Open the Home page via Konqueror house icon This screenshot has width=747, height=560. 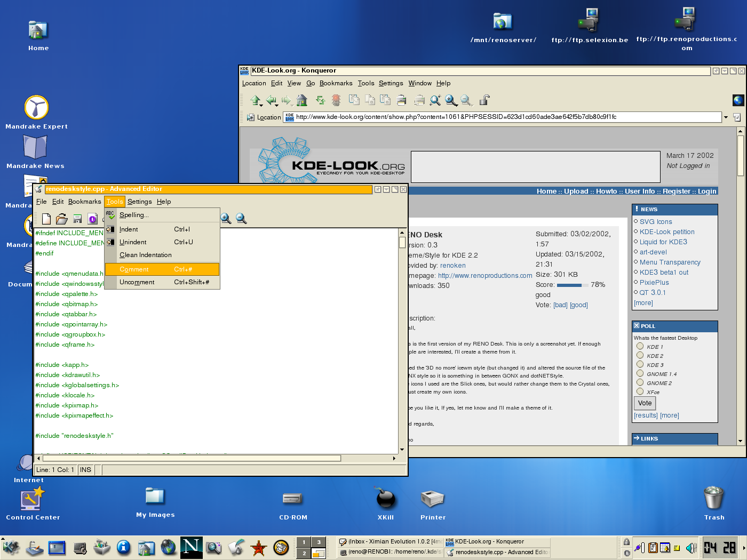coord(302,100)
